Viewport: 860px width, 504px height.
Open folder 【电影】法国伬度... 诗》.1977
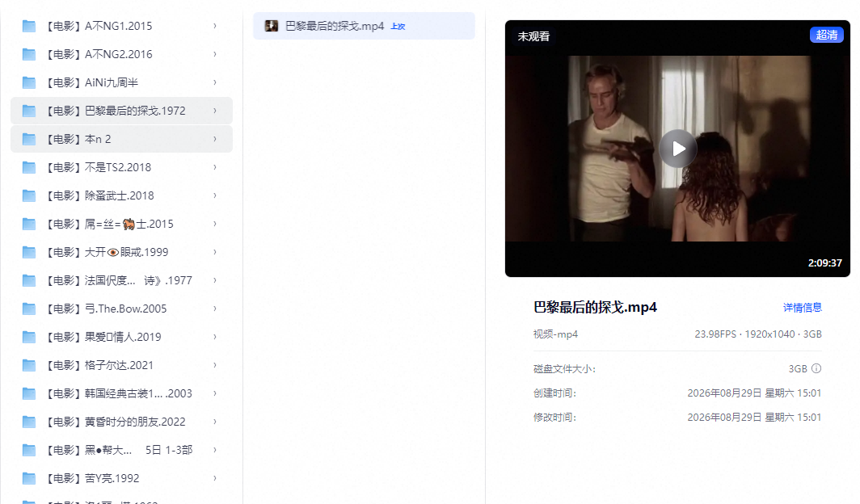pyautogui.click(x=122, y=280)
